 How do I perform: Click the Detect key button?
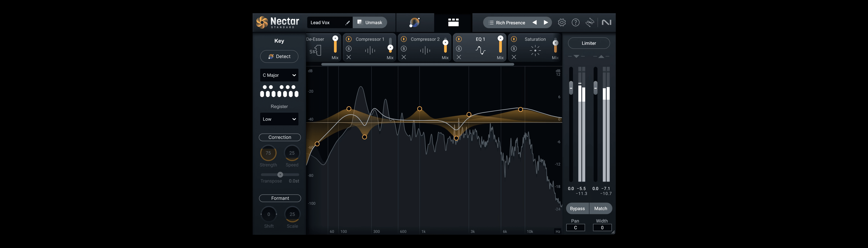click(x=279, y=56)
